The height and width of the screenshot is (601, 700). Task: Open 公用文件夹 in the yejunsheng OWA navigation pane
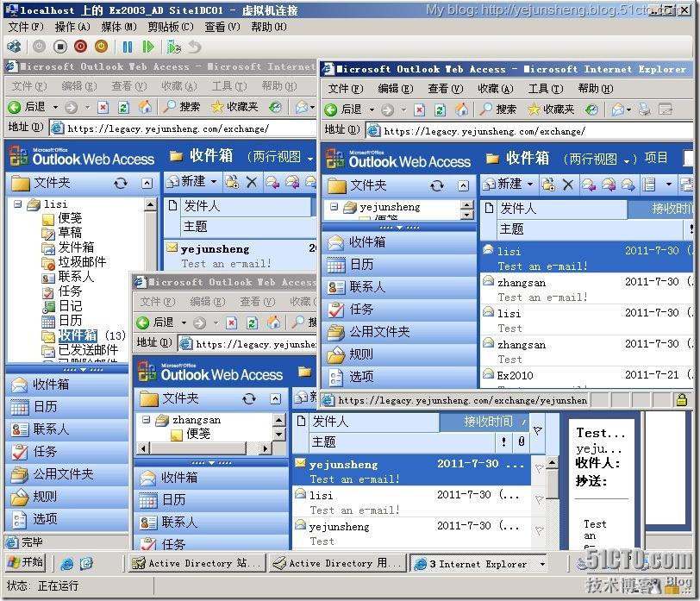pyautogui.click(x=399, y=332)
